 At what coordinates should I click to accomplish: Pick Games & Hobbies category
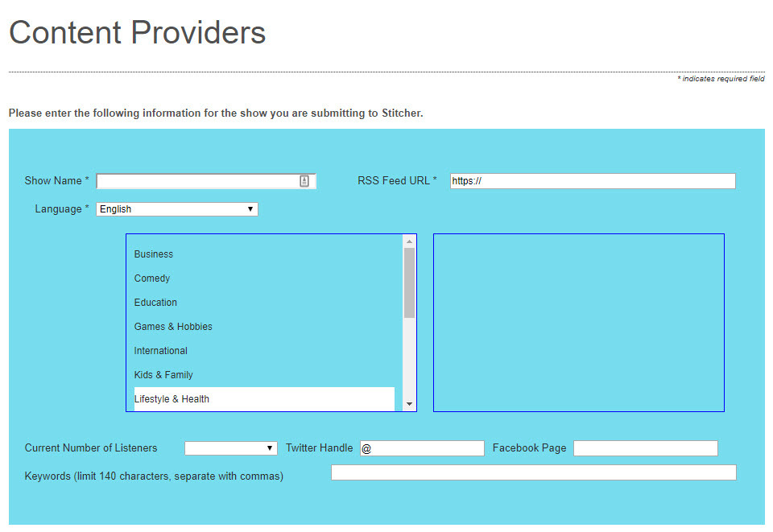coord(264,327)
